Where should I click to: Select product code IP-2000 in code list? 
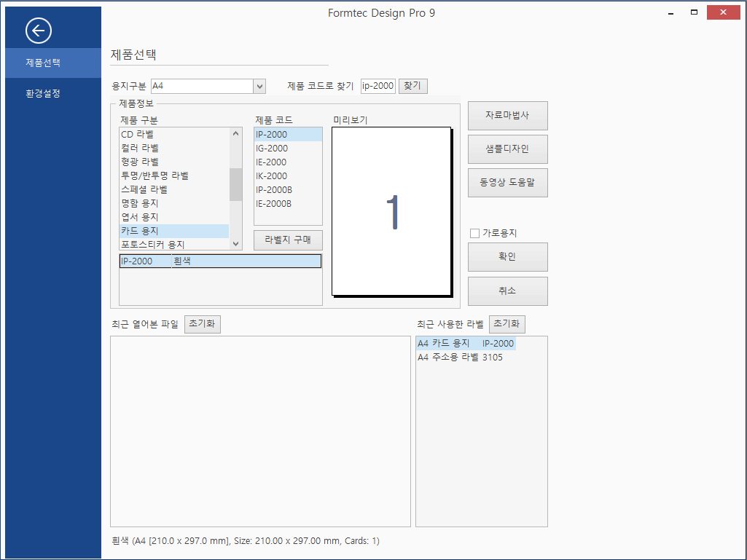[288, 134]
